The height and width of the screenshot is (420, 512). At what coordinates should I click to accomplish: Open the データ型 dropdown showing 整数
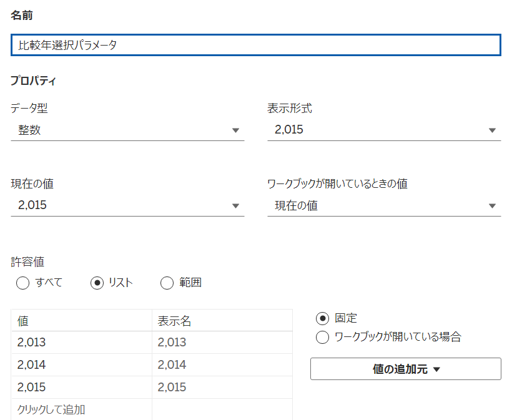127,130
